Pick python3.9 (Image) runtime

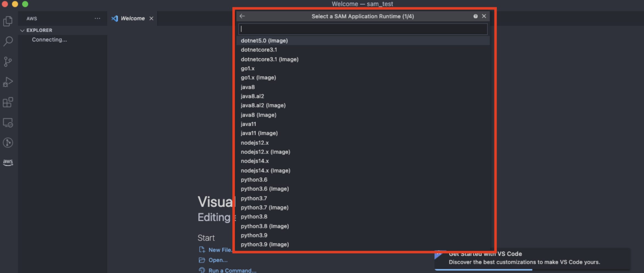363,244
